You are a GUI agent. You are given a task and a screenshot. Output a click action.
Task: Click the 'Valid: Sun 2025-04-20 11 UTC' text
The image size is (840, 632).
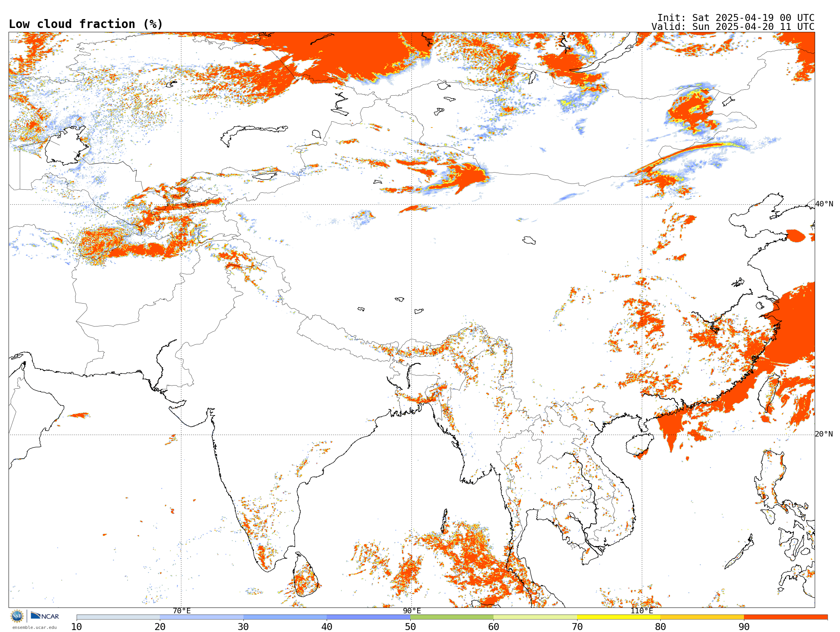point(733,27)
